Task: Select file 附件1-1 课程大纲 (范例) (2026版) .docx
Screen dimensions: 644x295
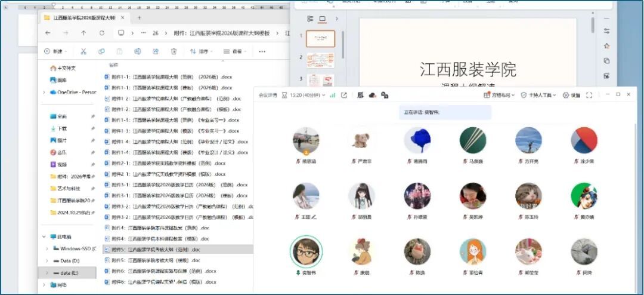Action: (x=168, y=77)
